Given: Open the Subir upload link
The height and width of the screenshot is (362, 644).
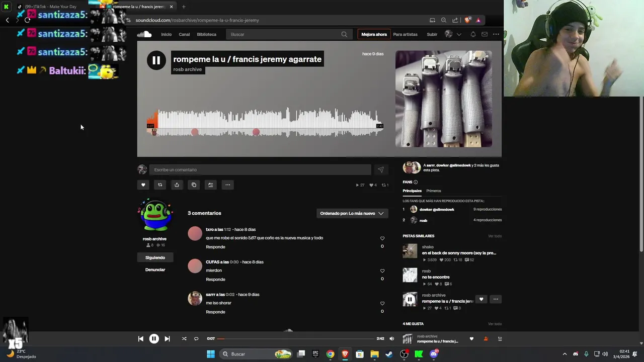Looking at the screenshot, I should (432, 34).
